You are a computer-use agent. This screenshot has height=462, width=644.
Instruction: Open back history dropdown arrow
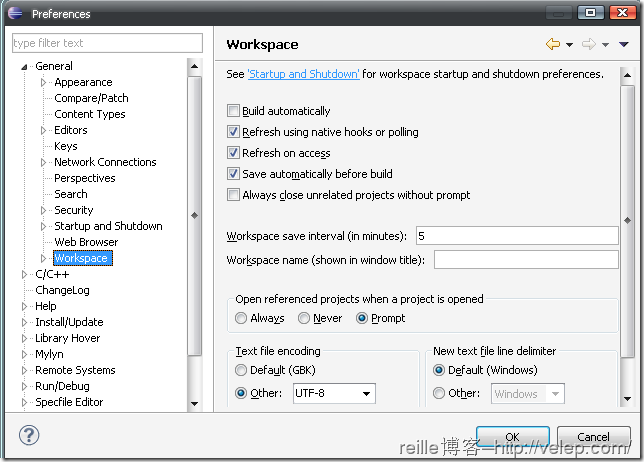(x=569, y=45)
